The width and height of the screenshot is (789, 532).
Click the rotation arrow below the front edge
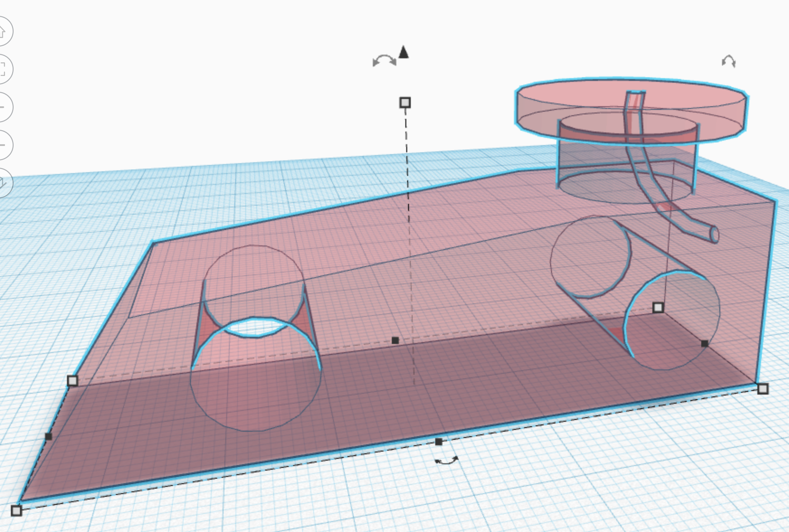click(x=447, y=461)
